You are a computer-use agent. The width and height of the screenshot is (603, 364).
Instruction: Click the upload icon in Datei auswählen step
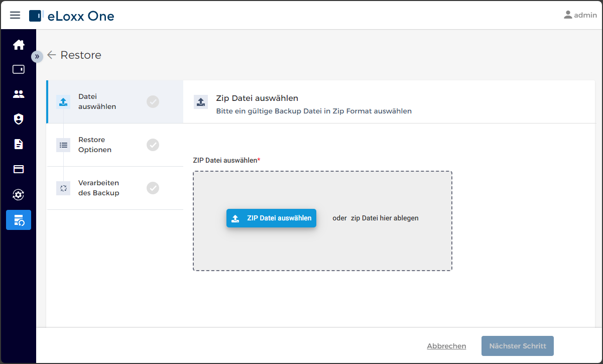click(63, 102)
